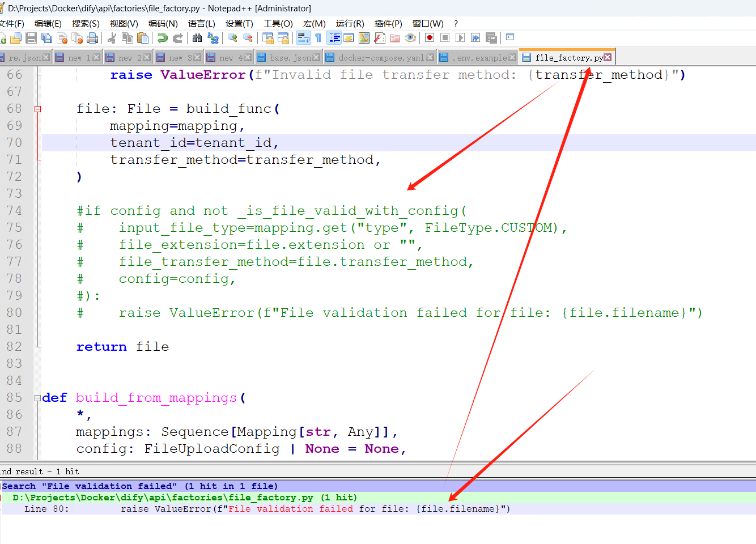Open the Replace dialog icon
This screenshot has width=756, height=544.
pyautogui.click(x=213, y=38)
